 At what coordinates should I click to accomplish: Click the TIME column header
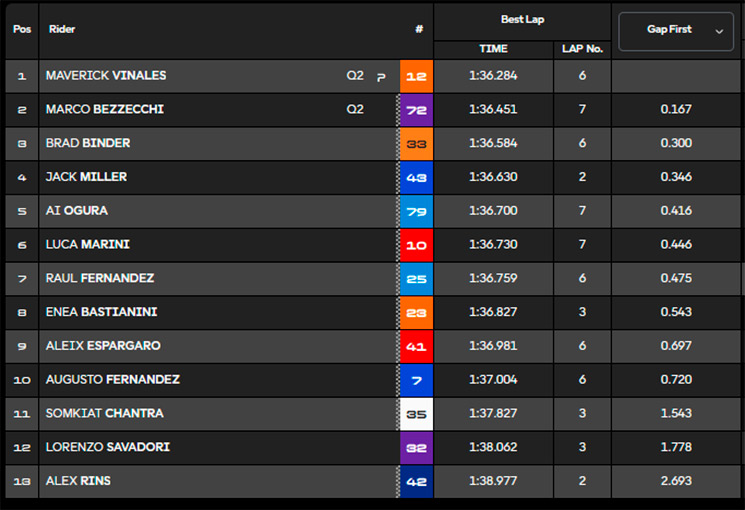493,49
